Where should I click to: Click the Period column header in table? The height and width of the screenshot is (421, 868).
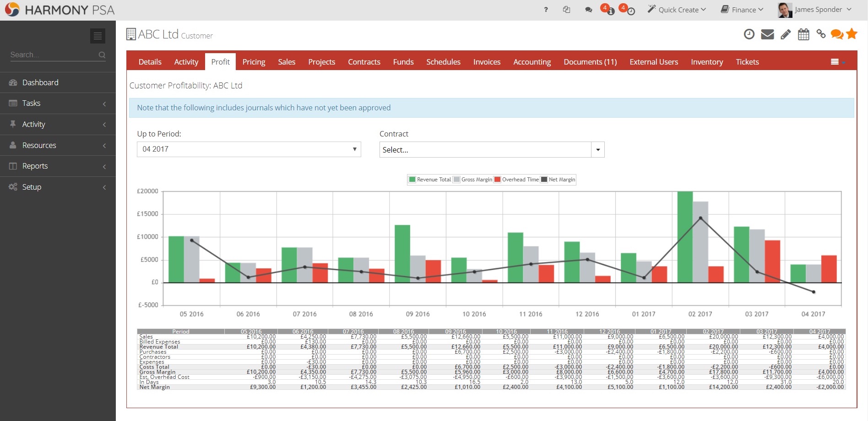(181, 331)
